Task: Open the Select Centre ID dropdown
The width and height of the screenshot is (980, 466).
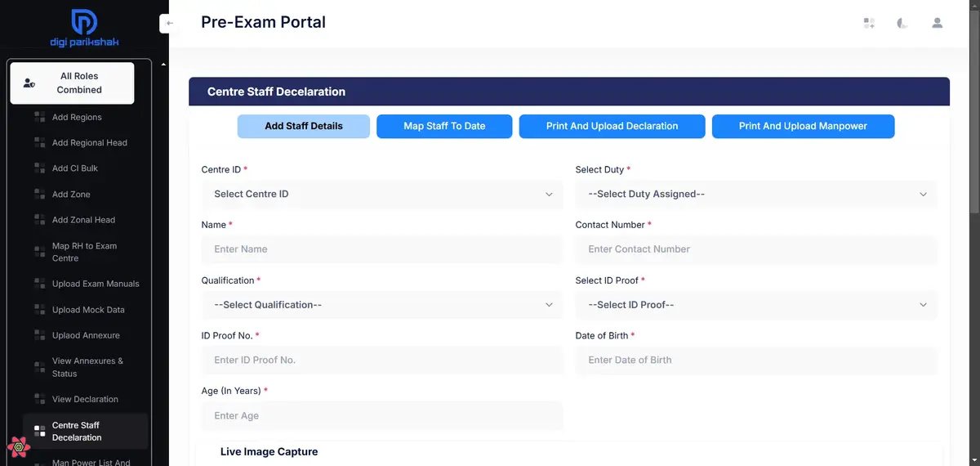Action: [382, 194]
